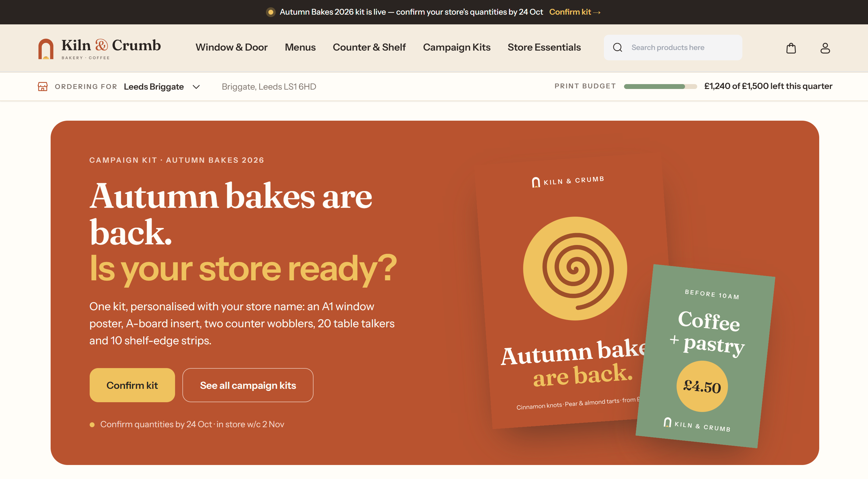The width and height of the screenshot is (868, 479).
Task: Open the user account icon
Action: click(x=825, y=48)
